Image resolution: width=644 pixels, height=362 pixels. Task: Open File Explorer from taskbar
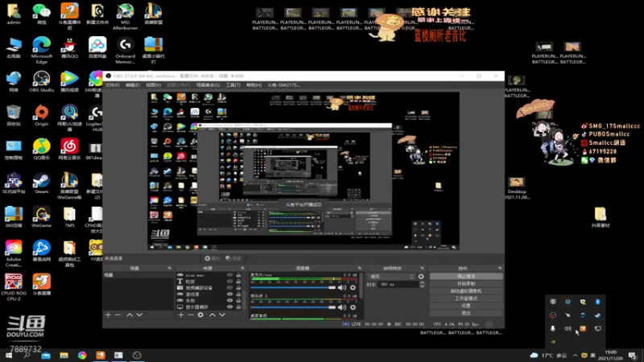[64, 355]
